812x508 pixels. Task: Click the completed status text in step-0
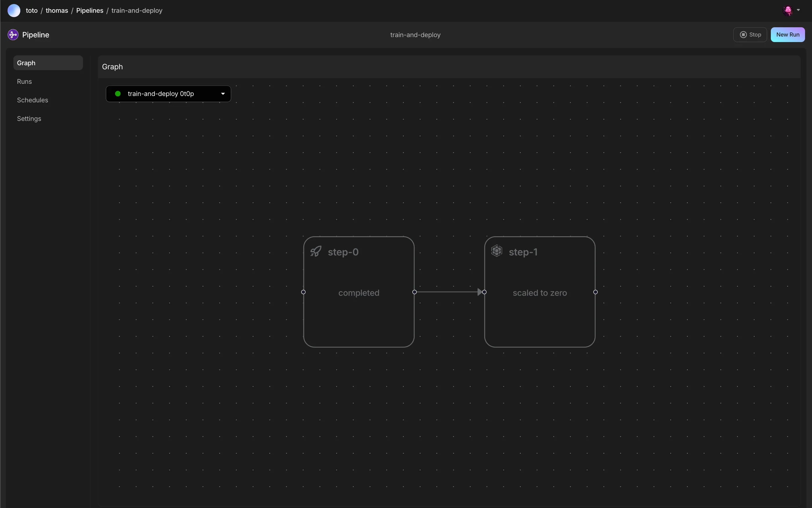(x=359, y=293)
